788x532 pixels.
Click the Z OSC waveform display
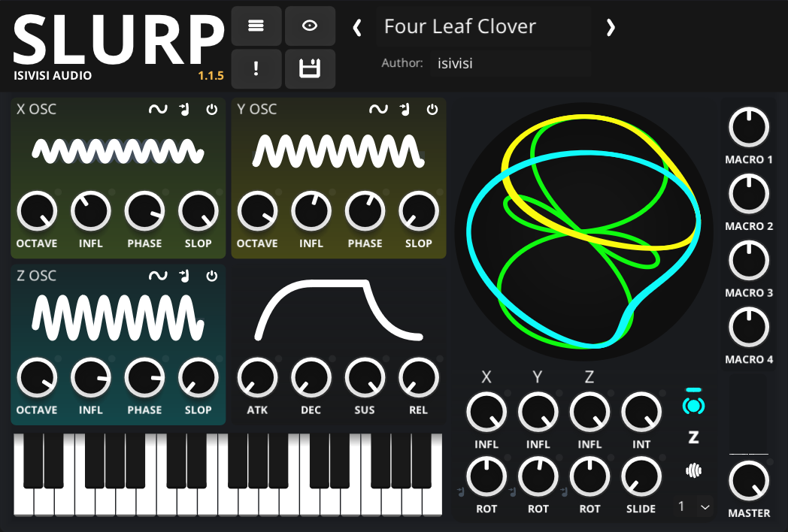118,318
